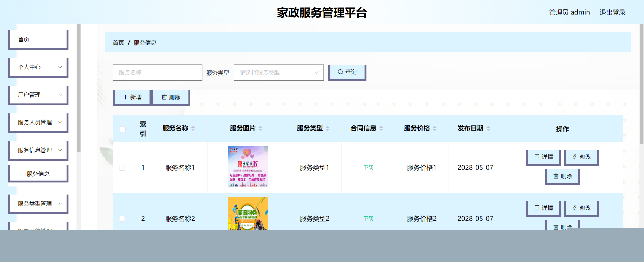Download the contract for 服务名称1
The width and height of the screenshot is (644, 262).
point(368,167)
